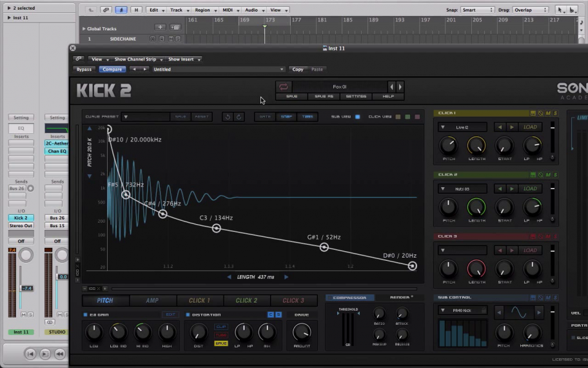588x368 pixels.
Task: Click the SETTINGS button under preset name
Action: pyautogui.click(x=356, y=96)
